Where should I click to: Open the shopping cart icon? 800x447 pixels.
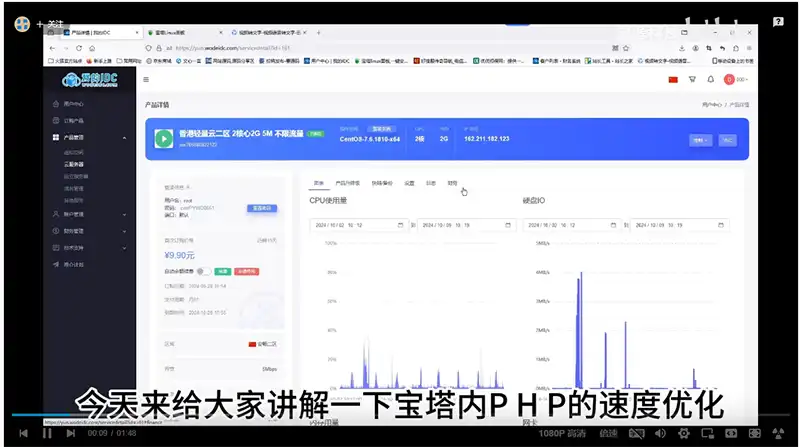[691, 79]
